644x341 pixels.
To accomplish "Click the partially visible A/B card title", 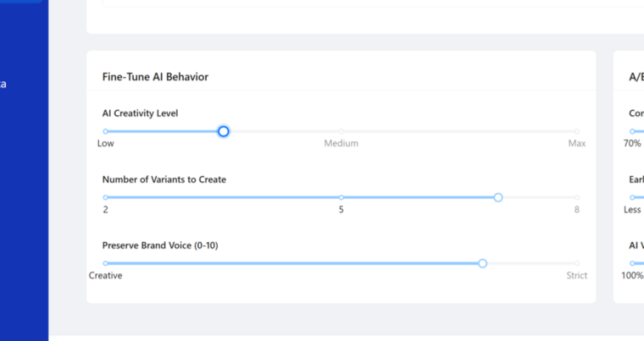I will (636, 77).
